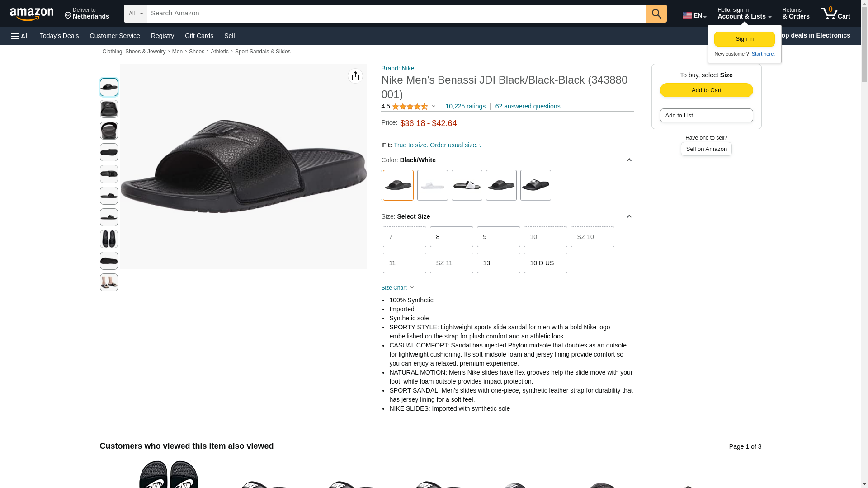Image resolution: width=868 pixels, height=488 pixels.
Task: Select size 8
Action: tap(451, 237)
